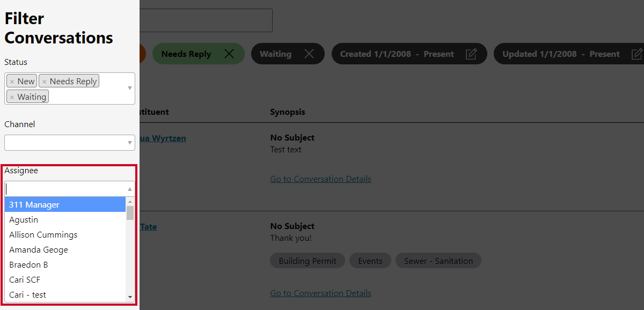
Task: Pick Braedon B from the list
Action: [x=65, y=264]
